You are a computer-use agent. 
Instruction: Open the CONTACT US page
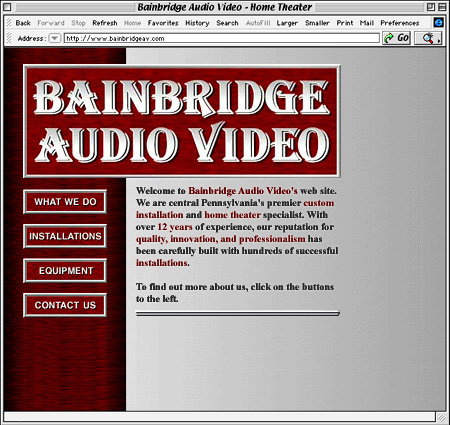coord(65,305)
